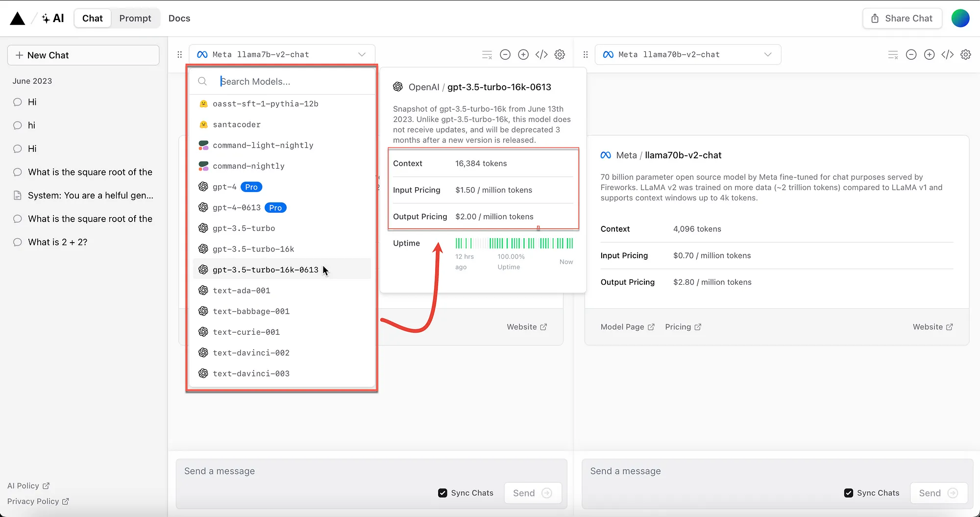Click the settings gear for llama7b panel
This screenshot has width=980, height=517.
coord(560,54)
